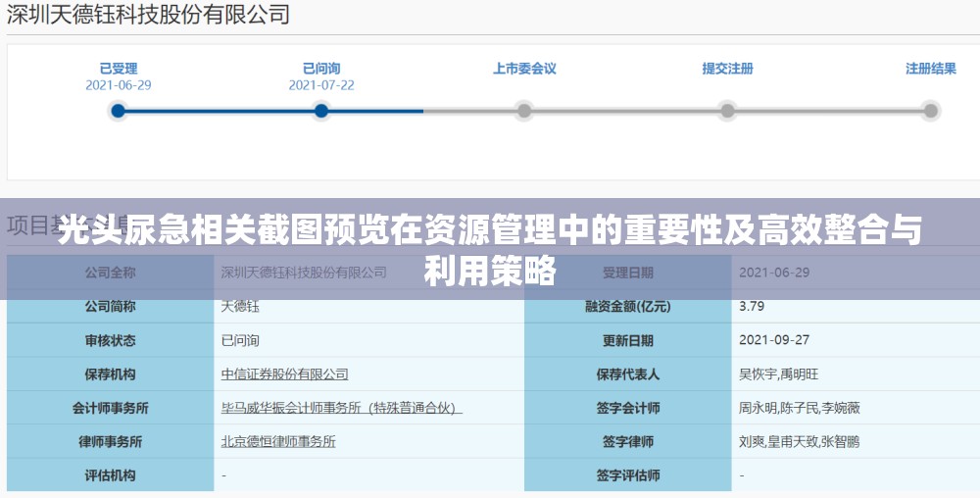Click the 签字评估师 header cell
The width and height of the screenshot is (980, 498).
627,475
